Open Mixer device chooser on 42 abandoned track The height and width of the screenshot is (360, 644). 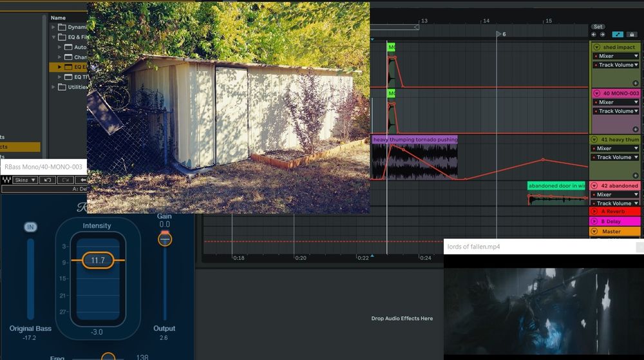[615, 194]
